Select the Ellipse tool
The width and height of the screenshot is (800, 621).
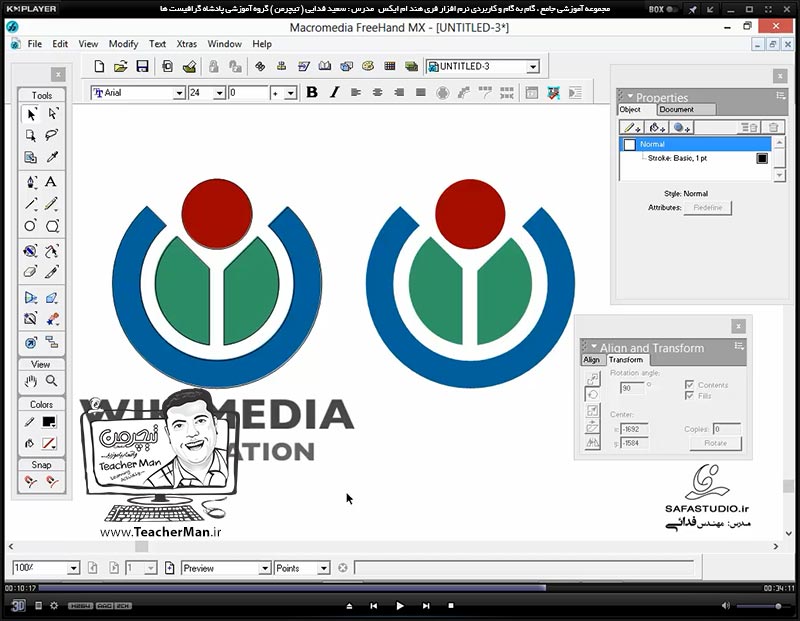click(31, 226)
